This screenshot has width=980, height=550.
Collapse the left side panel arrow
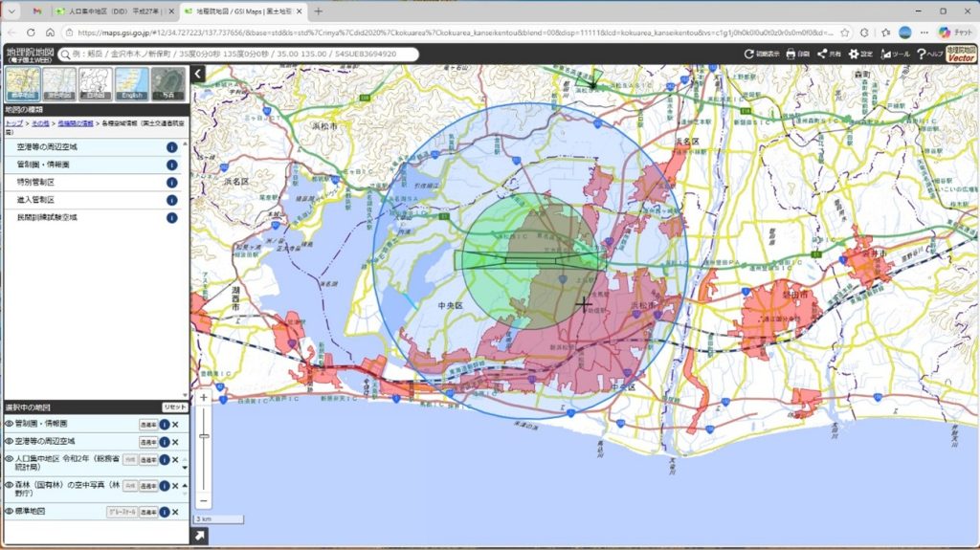point(198,74)
